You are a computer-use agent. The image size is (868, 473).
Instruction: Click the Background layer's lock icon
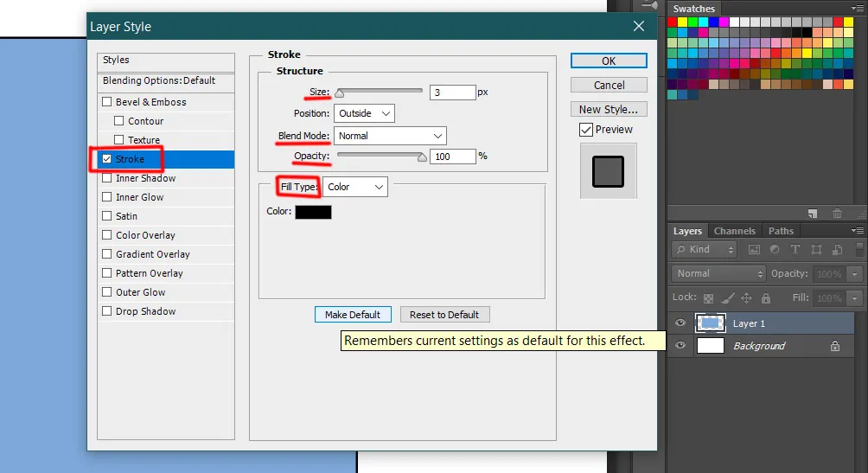[835, 346]
